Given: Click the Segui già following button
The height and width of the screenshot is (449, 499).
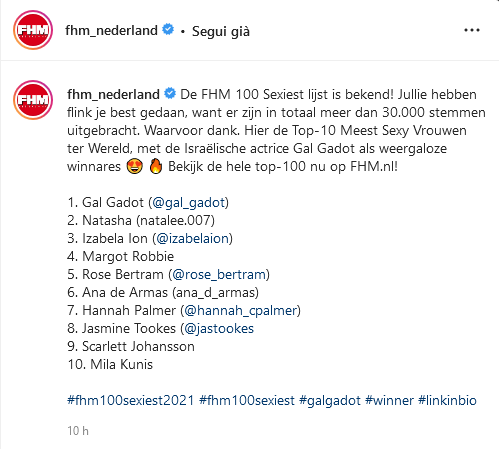Looking at the screenshot, I should (x=221, y=31).
